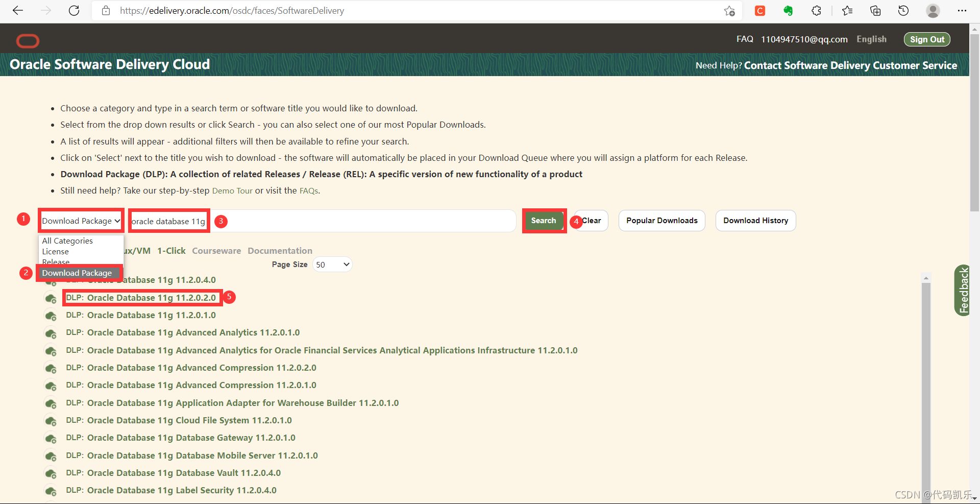Click download icon beside Advanced Compression 11.2.0.2.0
The height and width of the screenshot is (504, 980).
51,368
